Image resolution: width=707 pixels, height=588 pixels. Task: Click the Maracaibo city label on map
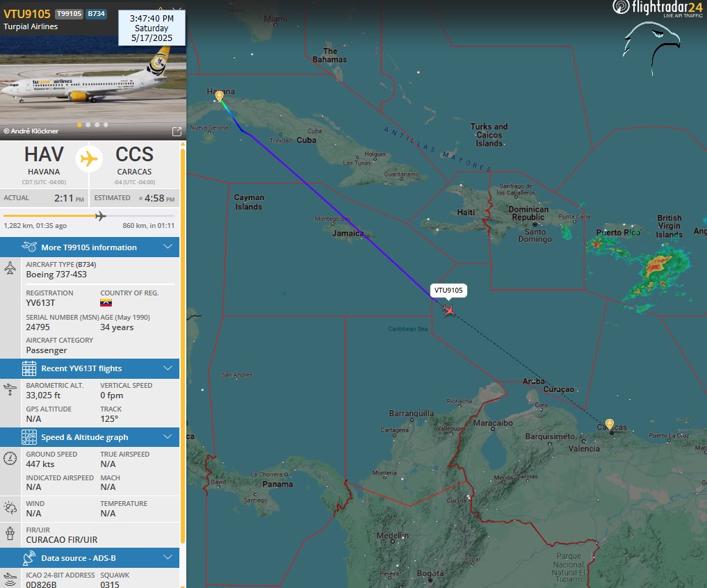(x=493, y=423)
